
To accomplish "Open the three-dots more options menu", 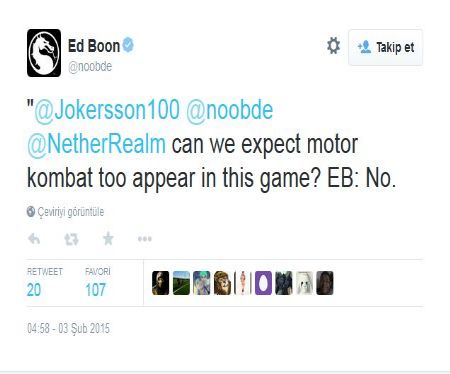I will [x=145, y=239].
